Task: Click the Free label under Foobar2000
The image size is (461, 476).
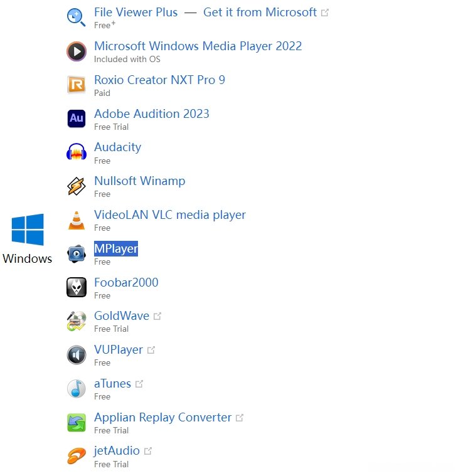Action: 102,295
